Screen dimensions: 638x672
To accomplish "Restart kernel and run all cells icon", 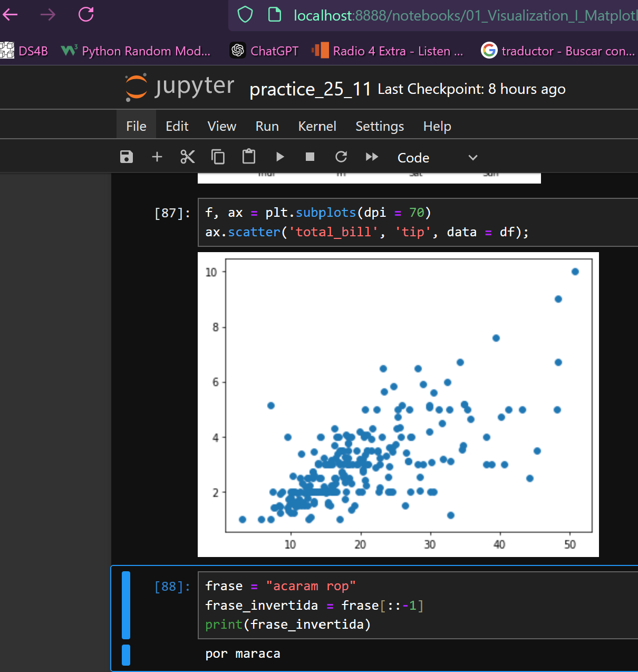I will tap(372, 157).
